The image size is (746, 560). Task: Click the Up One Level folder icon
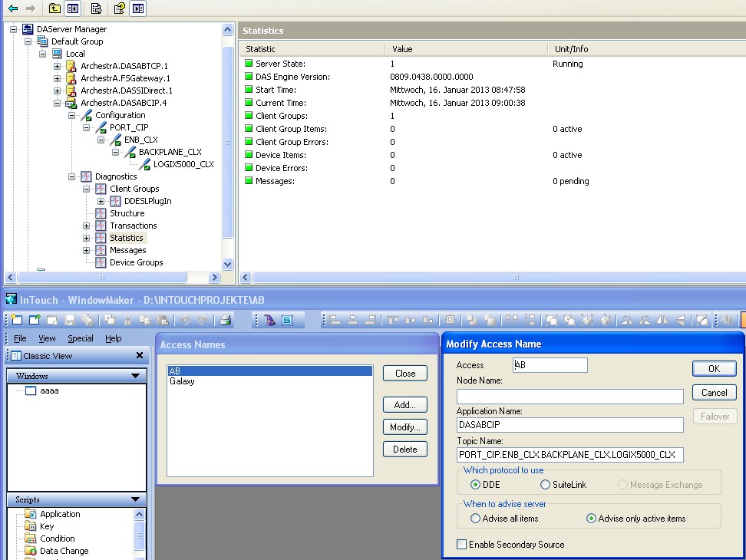[54, 8]
